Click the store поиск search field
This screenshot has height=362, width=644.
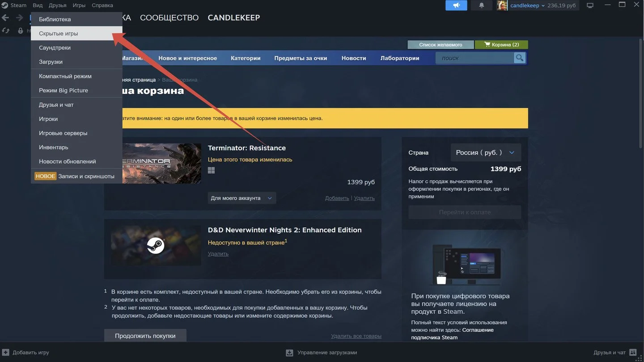(x=475, y=58)
